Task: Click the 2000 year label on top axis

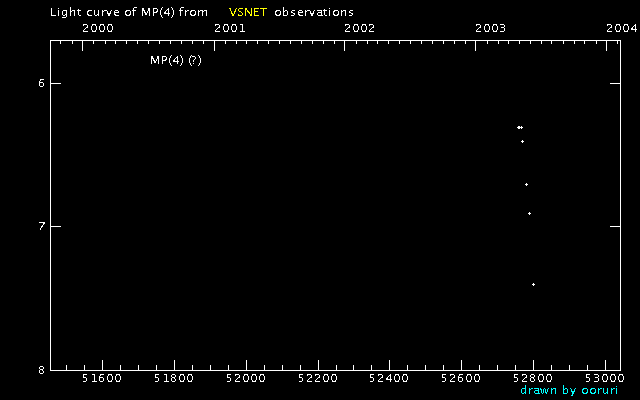Action: coord(98,28)
